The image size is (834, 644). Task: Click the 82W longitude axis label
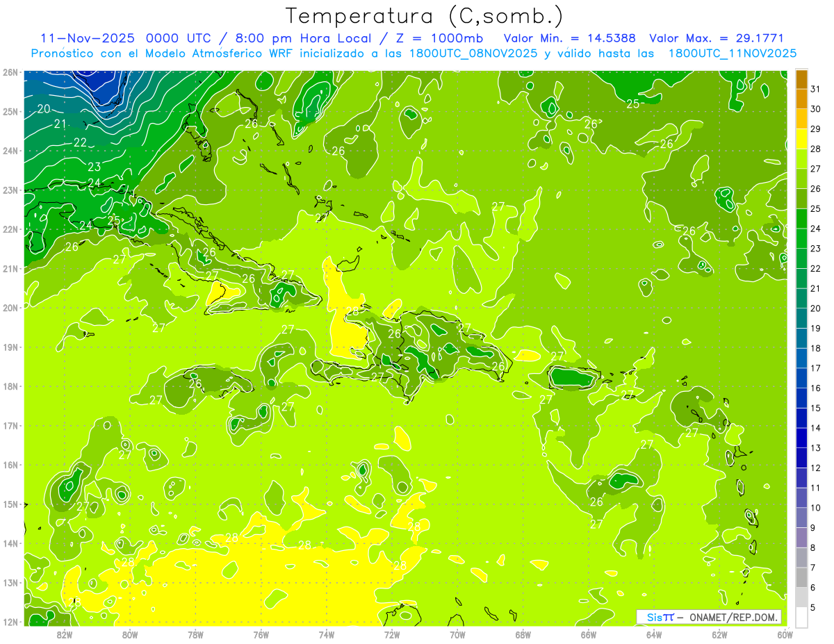65,634
